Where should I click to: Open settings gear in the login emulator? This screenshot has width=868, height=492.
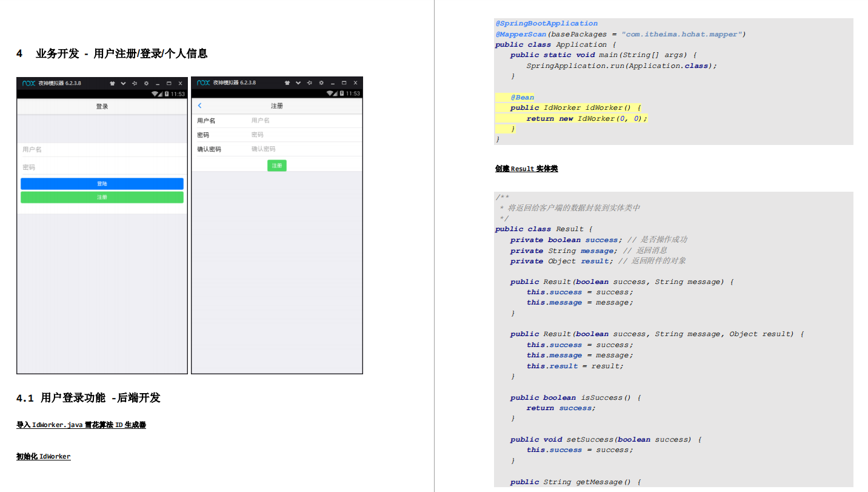click(146, 83)
